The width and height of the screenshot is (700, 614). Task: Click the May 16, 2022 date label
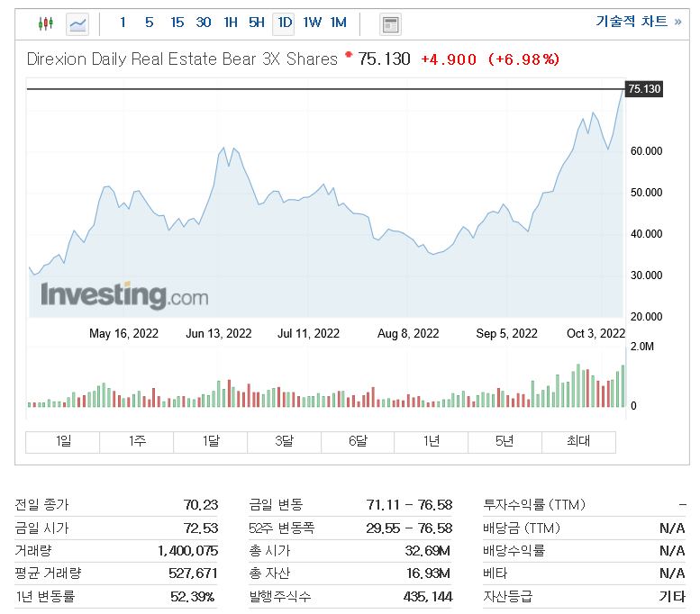(123, 333)
